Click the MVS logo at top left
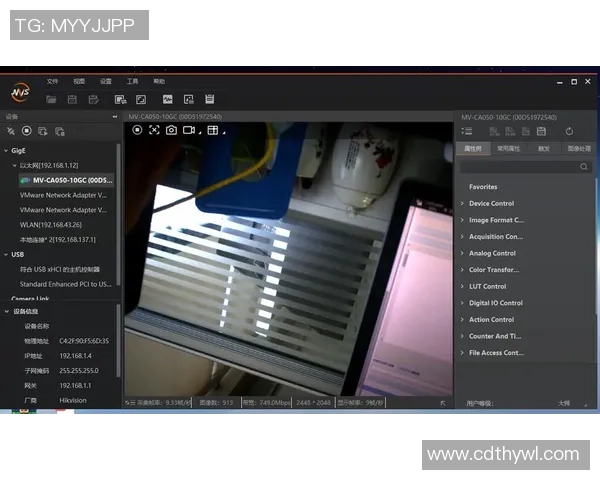The image size is (600, 480). [20, 90]
